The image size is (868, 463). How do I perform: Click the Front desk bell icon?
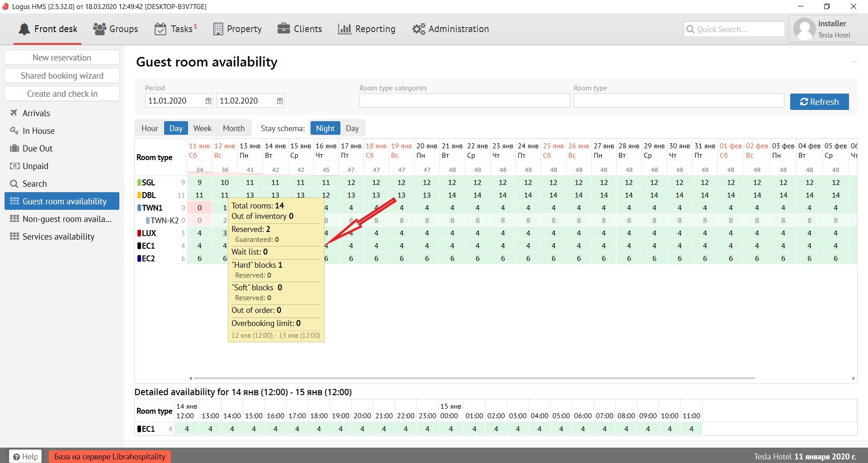tap(24, 29)
